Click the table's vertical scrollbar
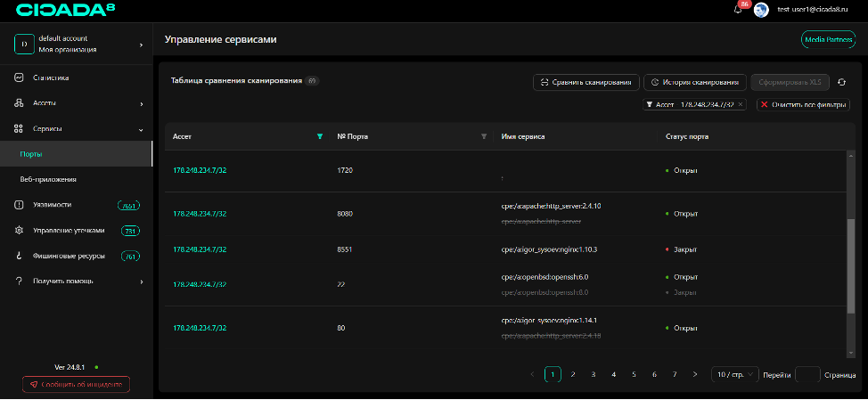Viewport: 868px width, 400px height. click(850, 267)
